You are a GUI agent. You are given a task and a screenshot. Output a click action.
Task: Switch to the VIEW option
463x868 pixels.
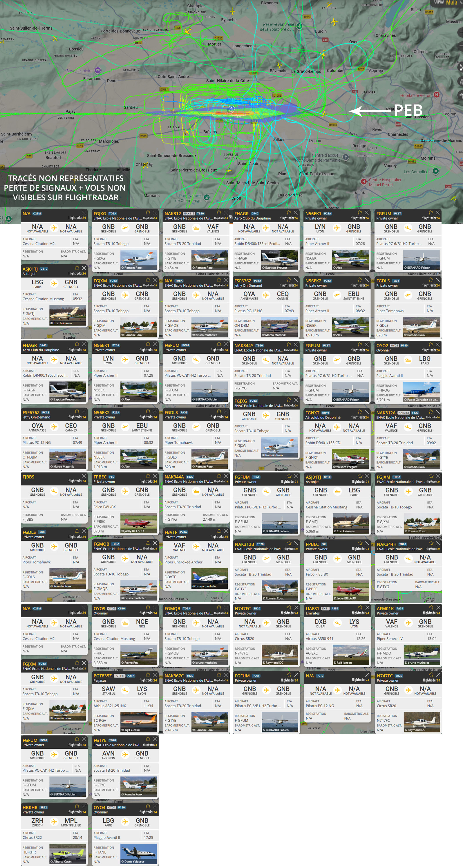[x=439, y=2]
